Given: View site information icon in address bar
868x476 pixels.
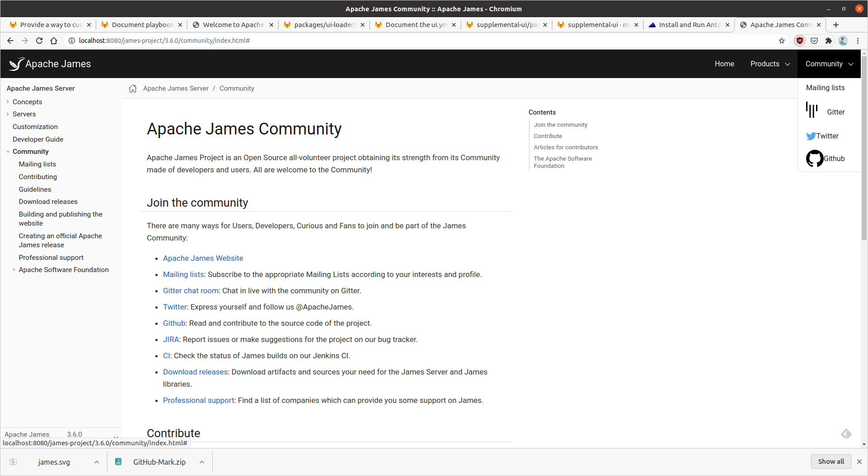Looking at the screenshot, I should coord(71,41).
